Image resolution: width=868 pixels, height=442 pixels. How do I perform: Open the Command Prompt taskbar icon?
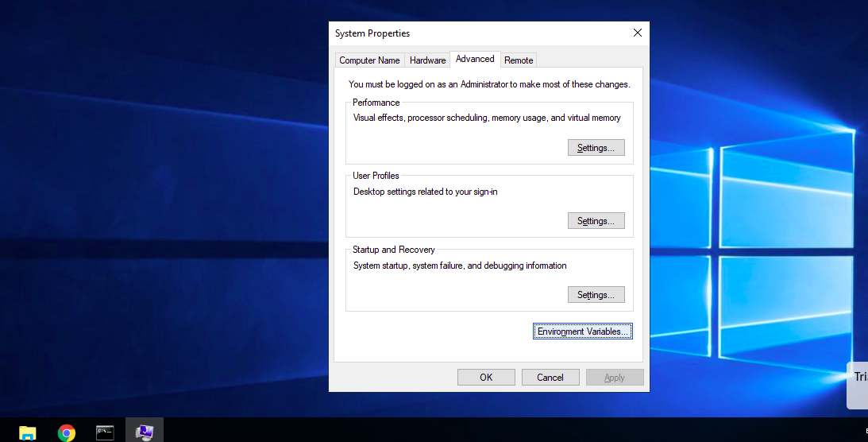(x=105, y=432)
